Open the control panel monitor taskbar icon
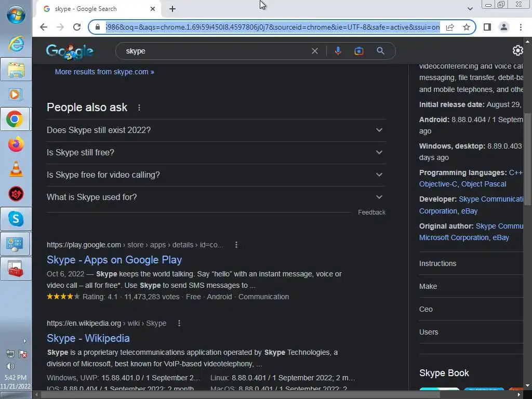 pos(15,244)
